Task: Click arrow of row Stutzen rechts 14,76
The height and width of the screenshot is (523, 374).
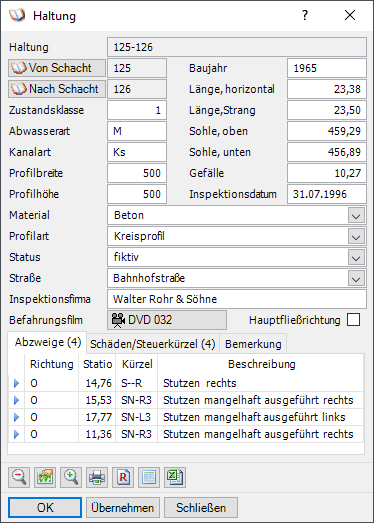Action: (16, 383)
